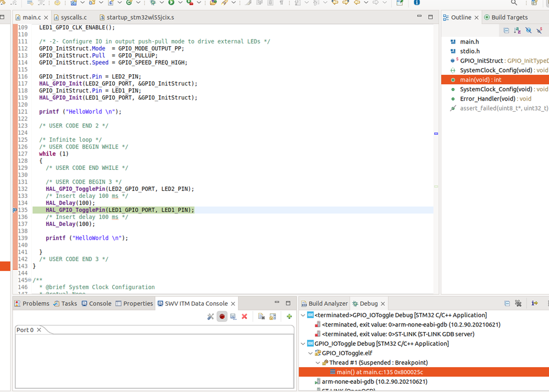Place the cursor on line 139 printf HelloWorld
The width and height of the screenshot is (549, 392).
click(87, 238)
